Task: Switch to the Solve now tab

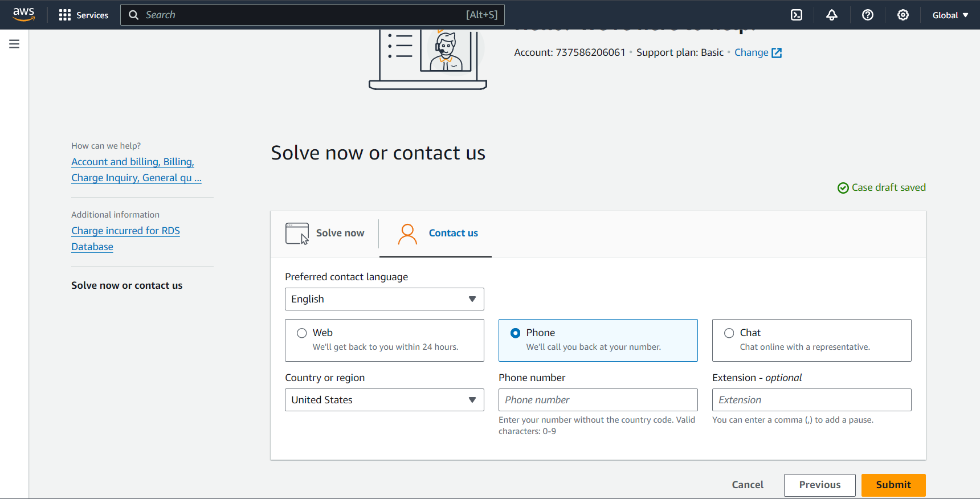Action: coord(325,234)
